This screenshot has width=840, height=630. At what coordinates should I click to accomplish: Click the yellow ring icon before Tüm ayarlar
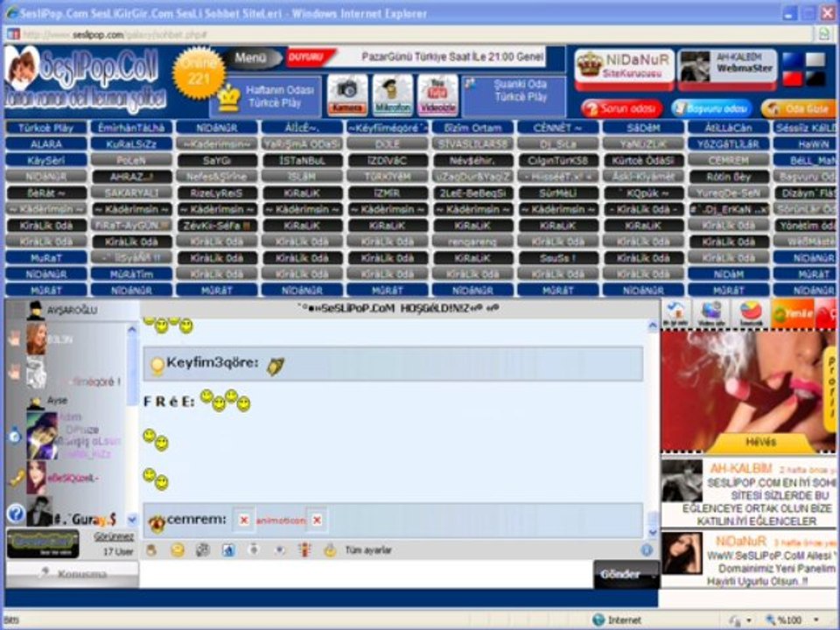330,550
